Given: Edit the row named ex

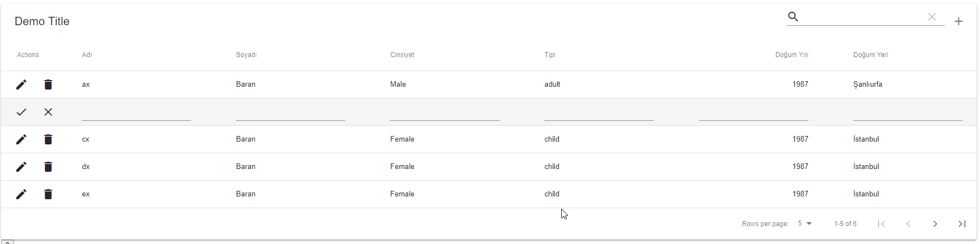Looking at the screenshot, I should point(21,194).
